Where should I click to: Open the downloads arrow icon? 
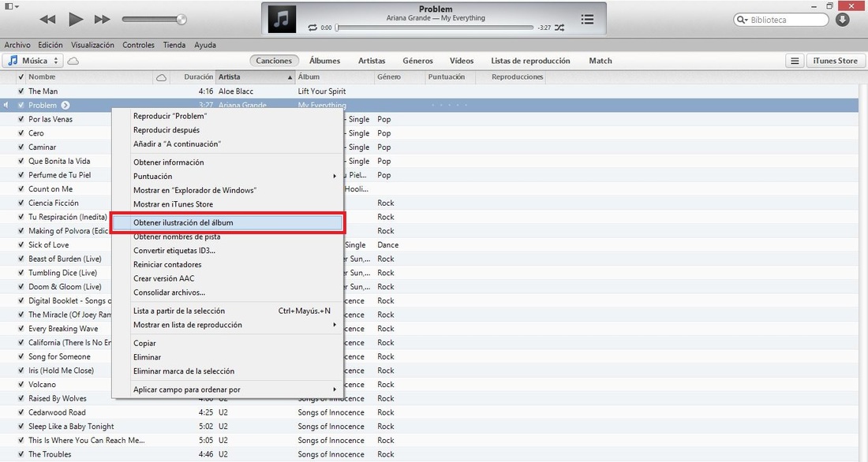click(x=843, y=20)
